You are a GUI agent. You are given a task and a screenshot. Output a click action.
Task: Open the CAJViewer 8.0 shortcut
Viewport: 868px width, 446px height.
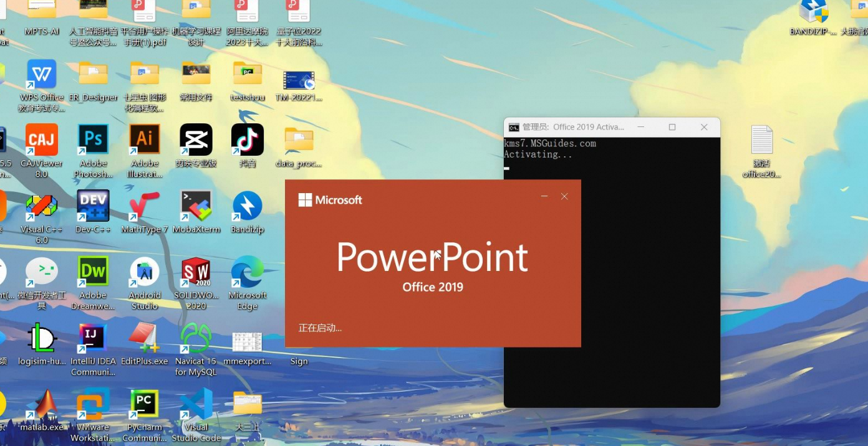click(42, 140)
